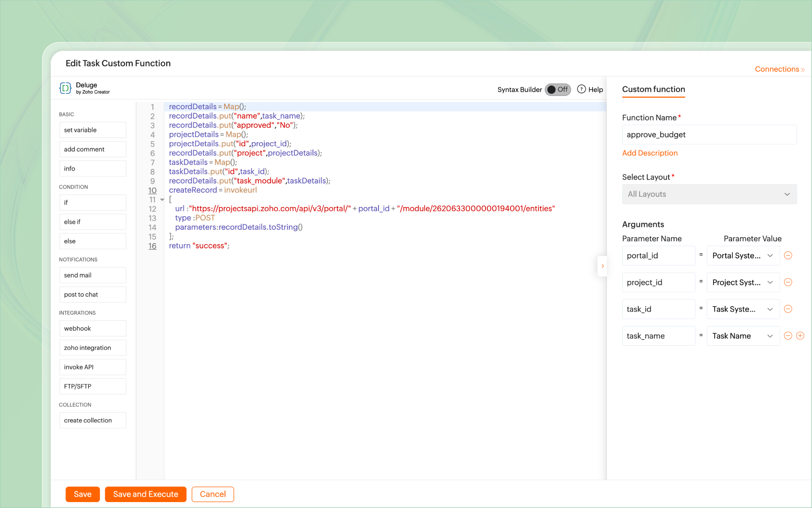Screen dimensions: 812x508
Task: Remove the task_name argument row
Action: (x=788, y=336)
